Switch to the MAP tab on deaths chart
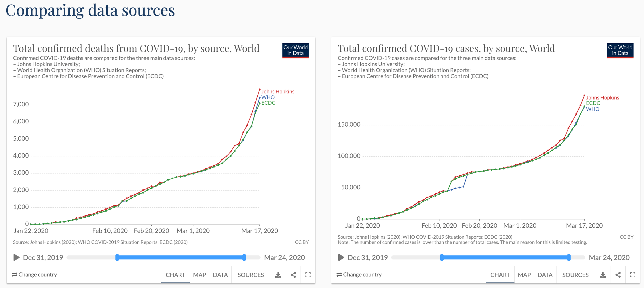The image size is (644, 288). coord(200,275)
